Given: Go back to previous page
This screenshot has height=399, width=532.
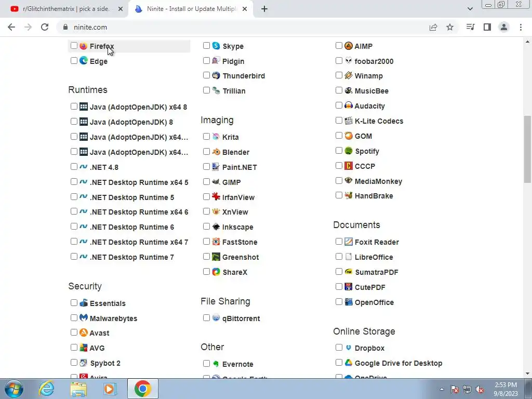Looking at the screenshot, I should pyautogui.click(x=11, y=27).
